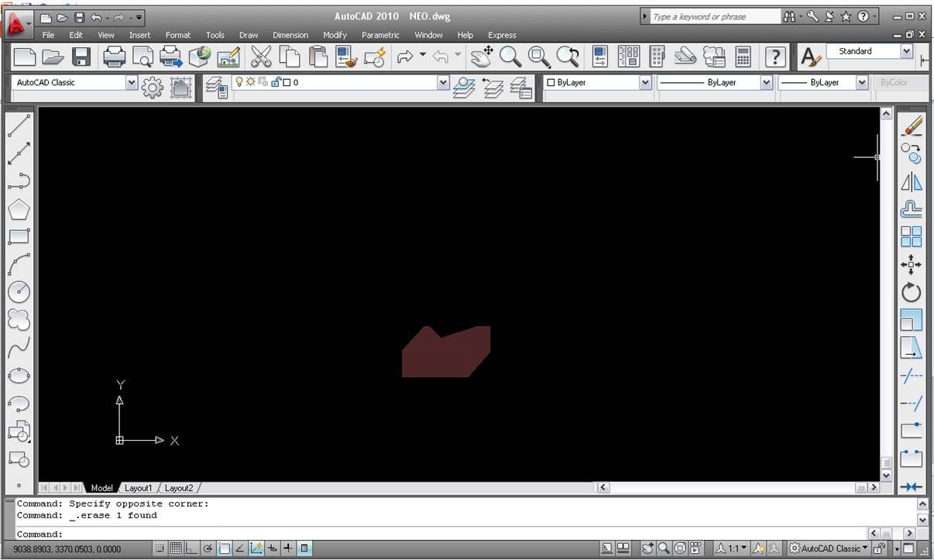
Task: Open the QuickCalc calculator
Action: tap(743, 57)
